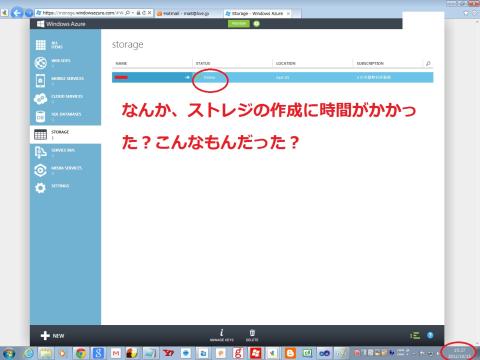This screenshot has width=480, height=360.
Task: Select the Storage section in sidebar
Action: 65,134
